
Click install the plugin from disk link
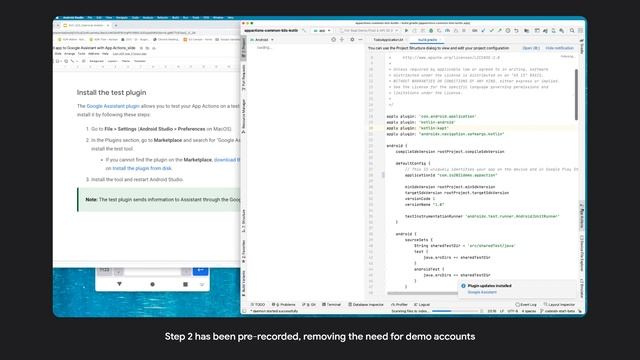tap(142, 168)
